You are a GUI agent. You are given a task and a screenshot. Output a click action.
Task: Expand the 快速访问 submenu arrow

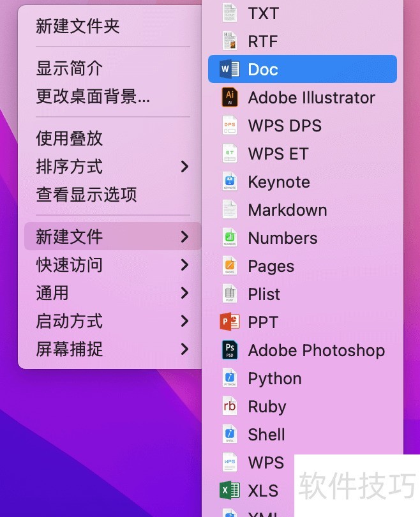click(184, 265)
